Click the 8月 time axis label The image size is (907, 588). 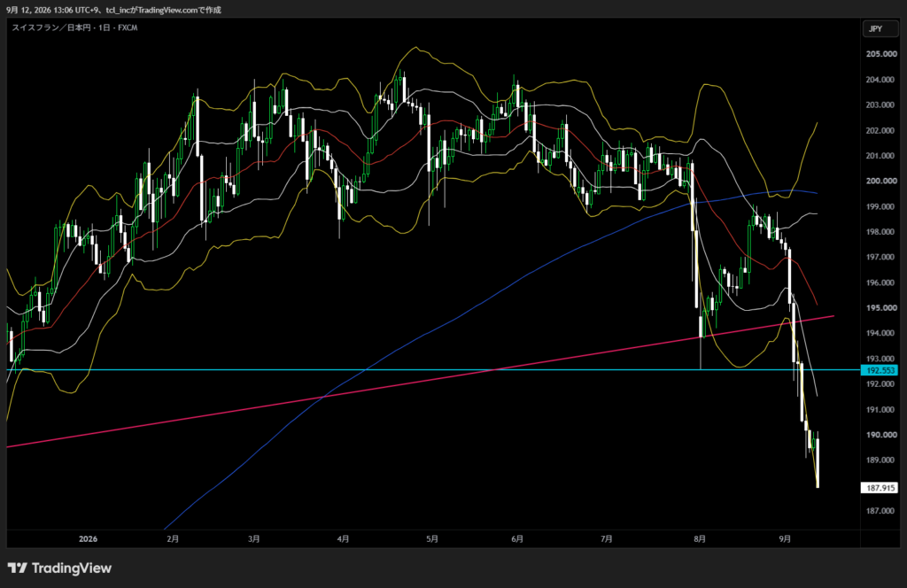700,539
